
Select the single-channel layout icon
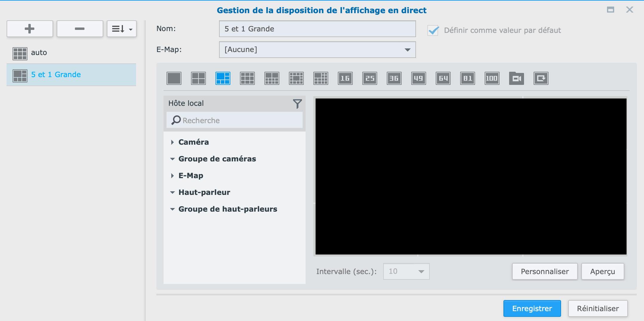point(174,79)
